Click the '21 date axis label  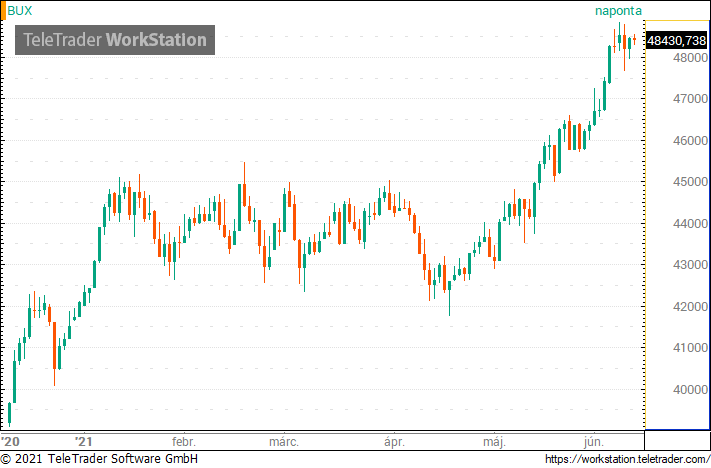84,442
